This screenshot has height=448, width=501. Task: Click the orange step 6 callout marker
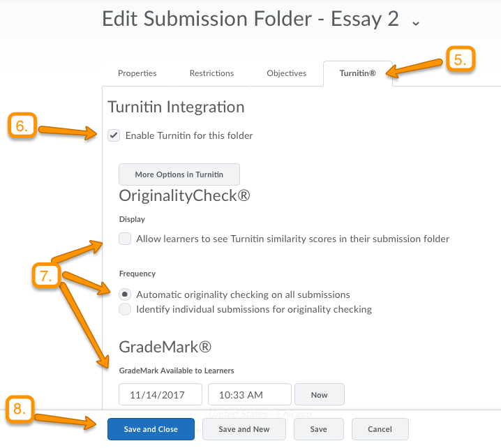tap(22, 126)
